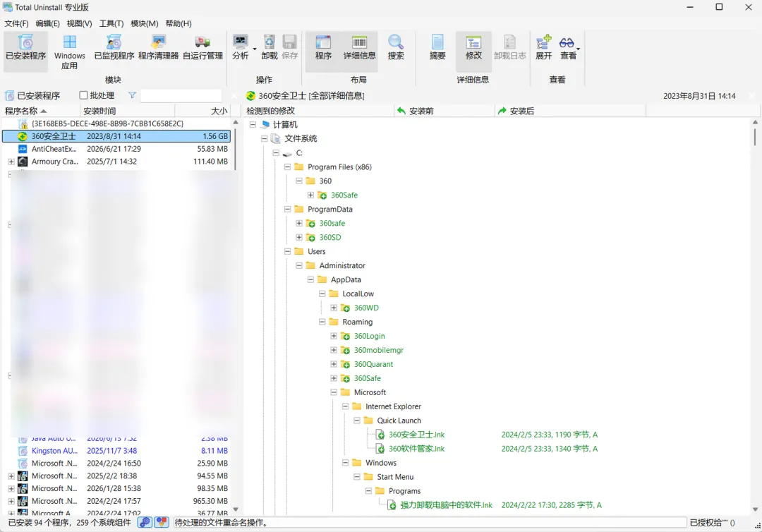Click the program filter text box
Viewport: 762px width, 532px height.
pyautogui.click(x=181, y=95)
